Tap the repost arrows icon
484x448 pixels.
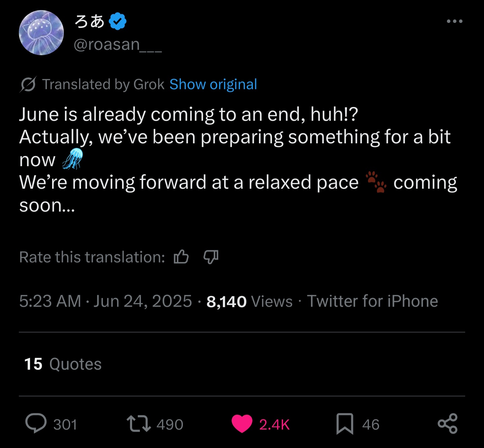[x=138, y=424]
